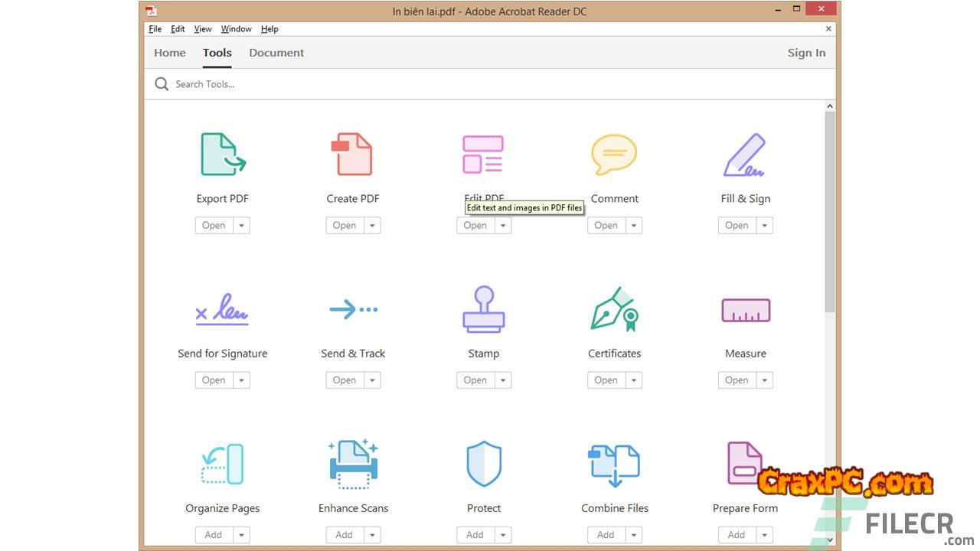
Task: Open the File menu
Action: click(155, 29)
